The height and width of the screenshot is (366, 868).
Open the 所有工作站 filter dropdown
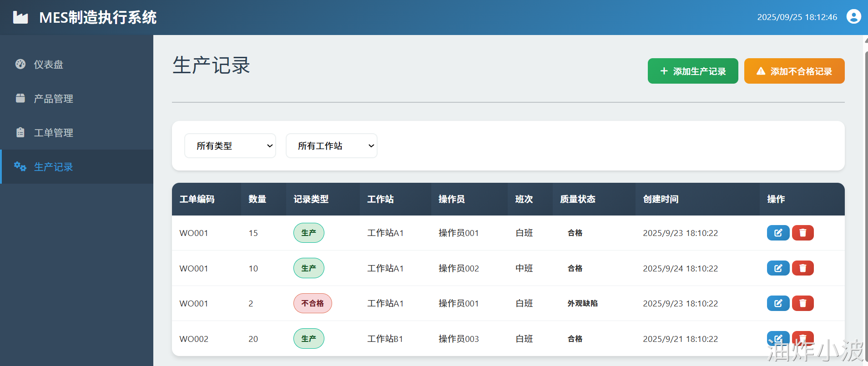tap(332, 146)
